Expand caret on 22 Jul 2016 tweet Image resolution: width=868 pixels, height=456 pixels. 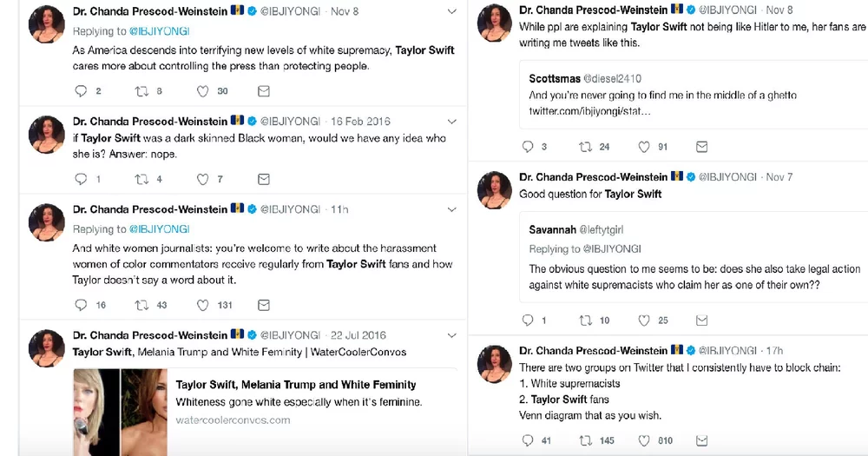pyautogui.click(x=451, y=335)
